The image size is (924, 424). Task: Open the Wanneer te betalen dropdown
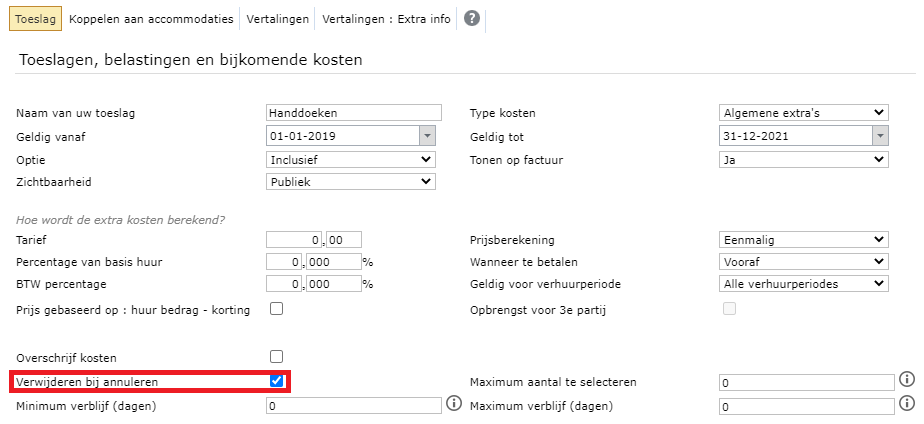pyautogui.click(x=804, y=261)
